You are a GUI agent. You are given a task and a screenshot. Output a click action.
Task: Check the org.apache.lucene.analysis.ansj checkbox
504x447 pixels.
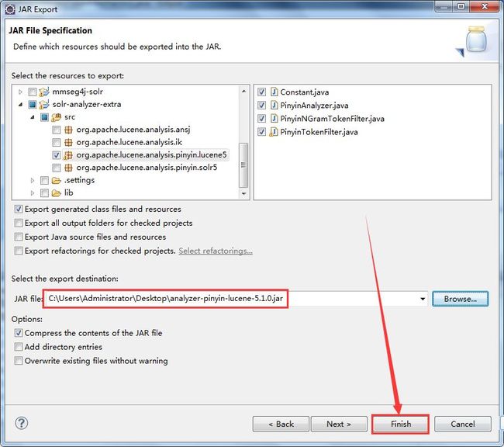(x=57, y=130)
